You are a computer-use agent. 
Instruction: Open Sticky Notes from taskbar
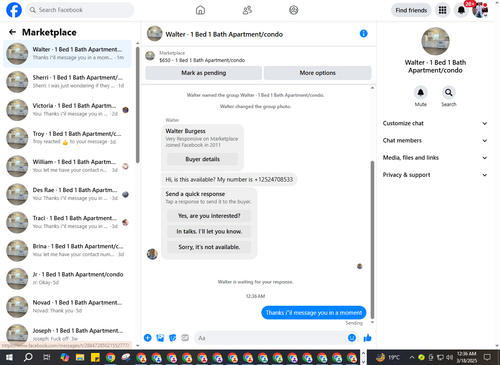[95, 358]
